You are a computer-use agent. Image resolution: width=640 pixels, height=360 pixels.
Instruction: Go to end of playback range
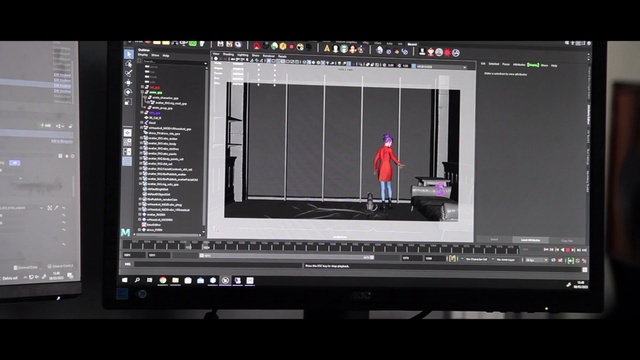tap(584, 250)
